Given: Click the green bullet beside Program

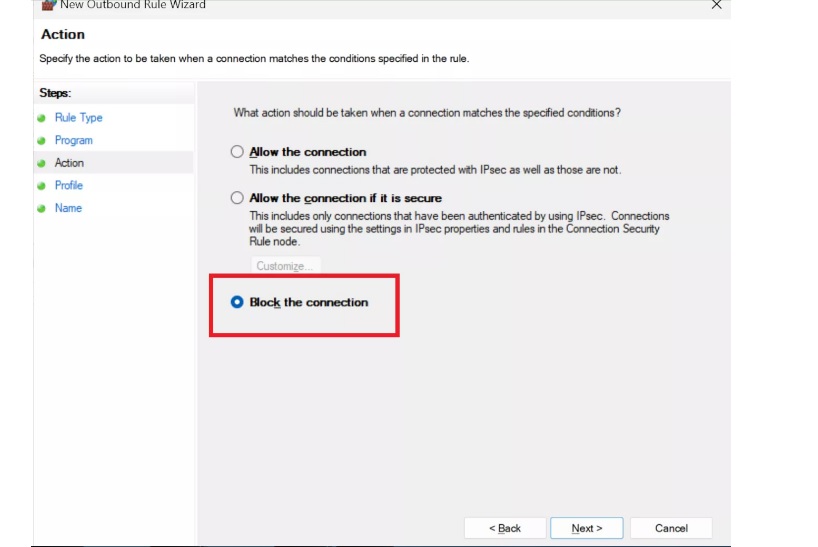Looking at the screenshot, I should [x=42, y=141].
